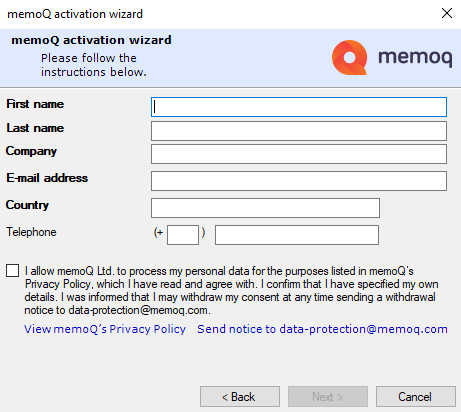Close the activation wizard with the X

point(447,13)
